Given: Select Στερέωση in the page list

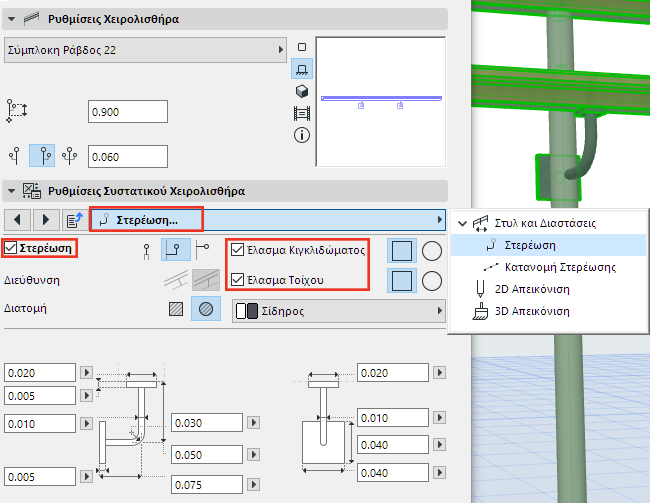Looking at the screenshot, I should pyautogui.click(x=548, y=245).
